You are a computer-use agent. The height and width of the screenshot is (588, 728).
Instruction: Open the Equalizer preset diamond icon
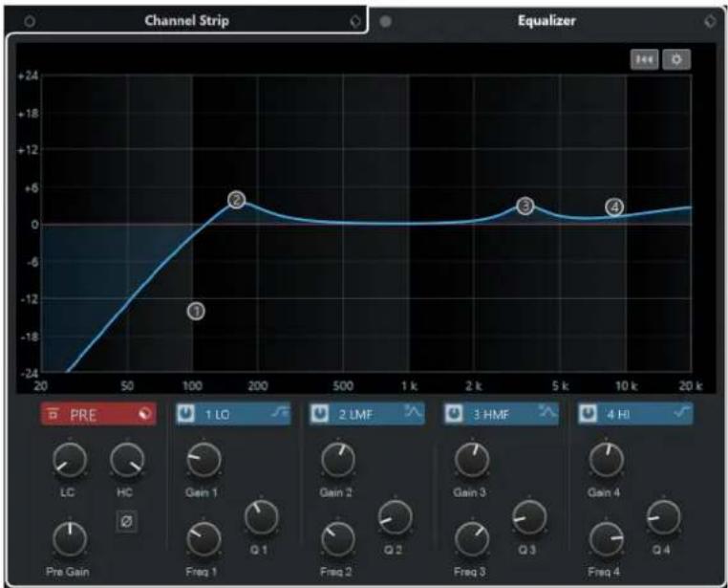point(710,21)
